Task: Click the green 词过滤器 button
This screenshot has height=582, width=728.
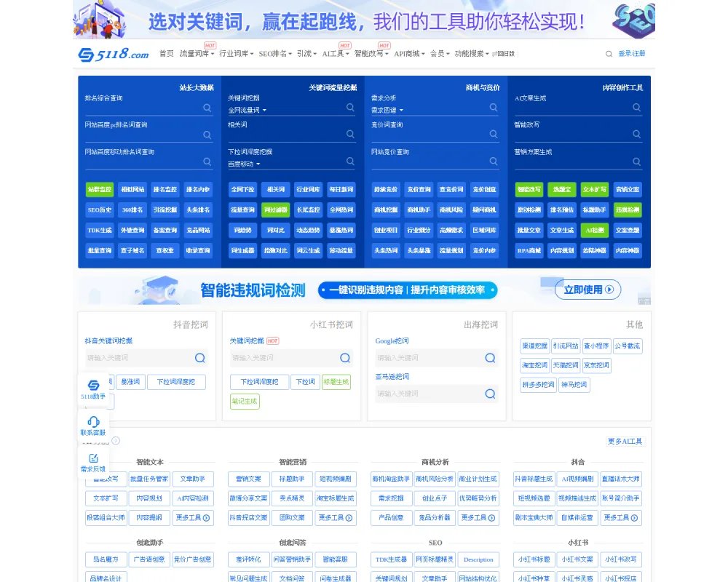Action: tap(276, 210)
